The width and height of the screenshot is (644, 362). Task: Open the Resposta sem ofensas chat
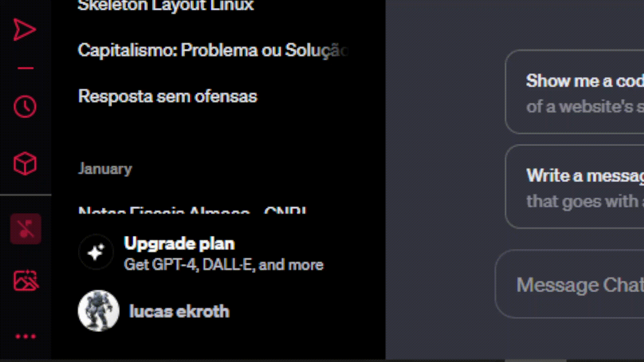(168, 97)
